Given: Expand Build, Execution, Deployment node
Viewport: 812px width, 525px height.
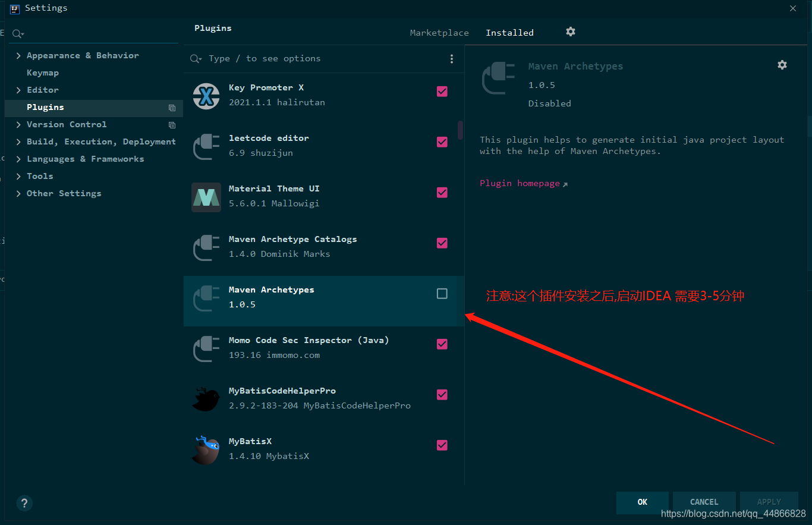Looking at the screenshot, I should [18, 142].
